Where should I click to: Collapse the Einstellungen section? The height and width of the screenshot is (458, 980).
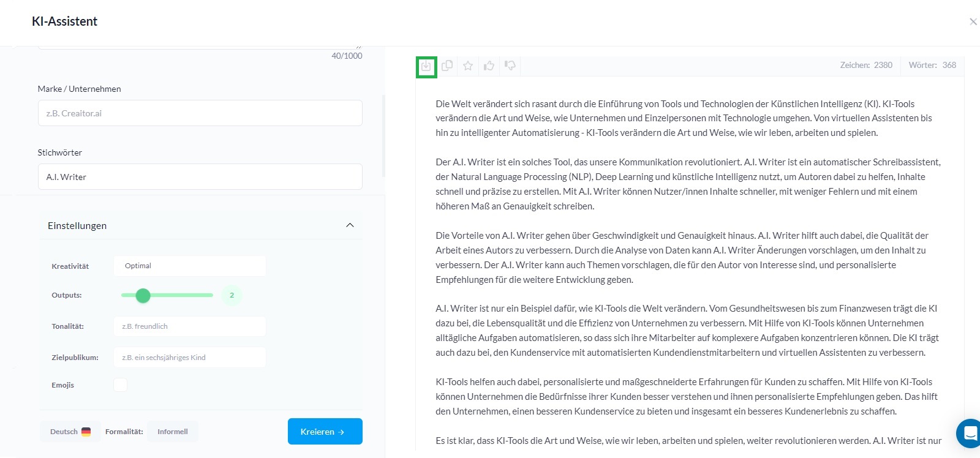(x=350, y=225)
